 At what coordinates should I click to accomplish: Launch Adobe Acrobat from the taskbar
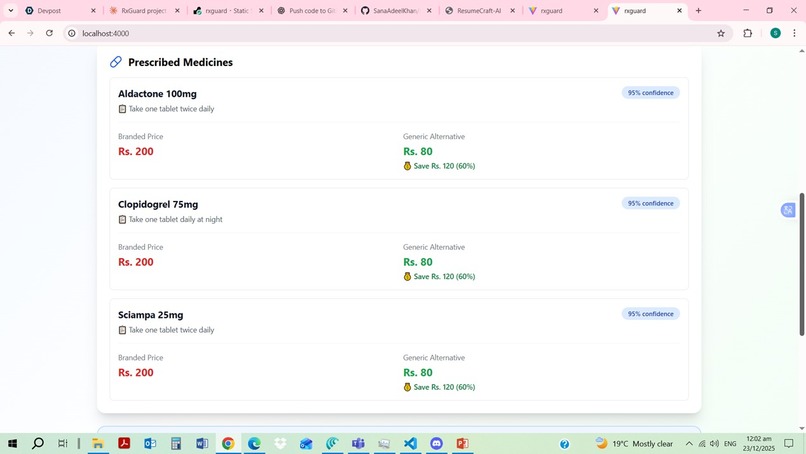point(124,443)
